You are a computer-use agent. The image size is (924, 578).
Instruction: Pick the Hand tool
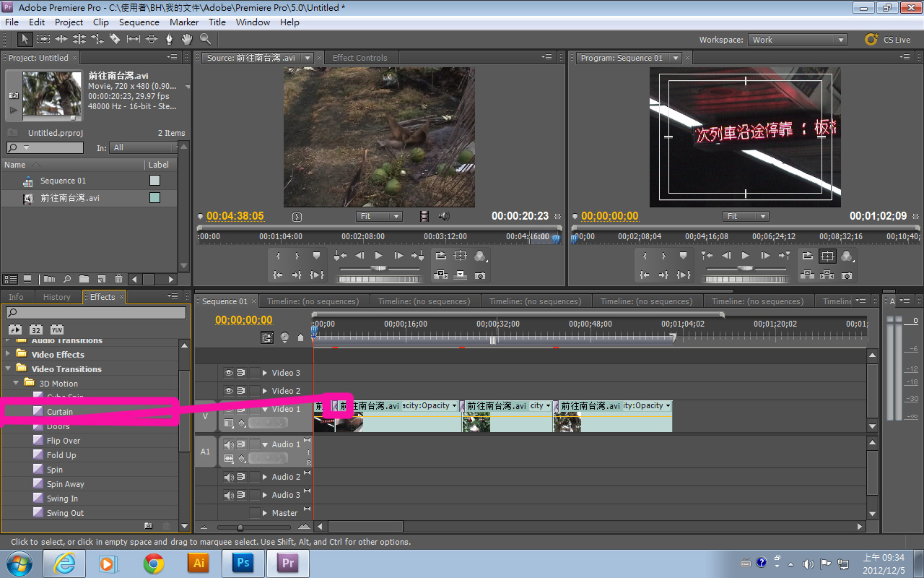[x=187, y=40]
